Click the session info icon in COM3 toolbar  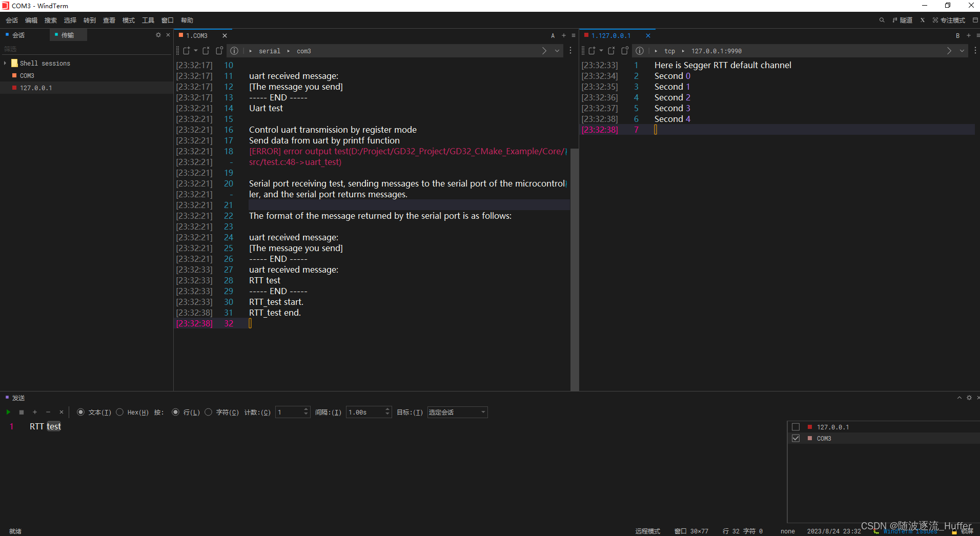click(x=234, y=51)
